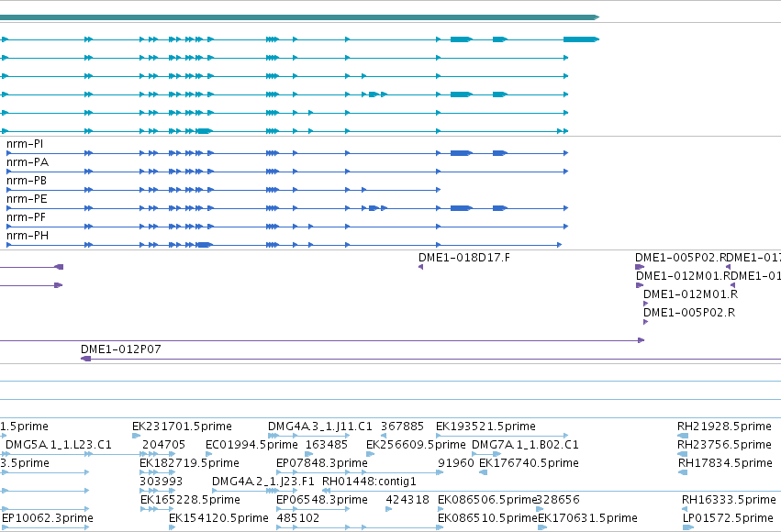Click RH01448:contig1 label
Screen dimensions: 781x532
click(x=369, y=482)
